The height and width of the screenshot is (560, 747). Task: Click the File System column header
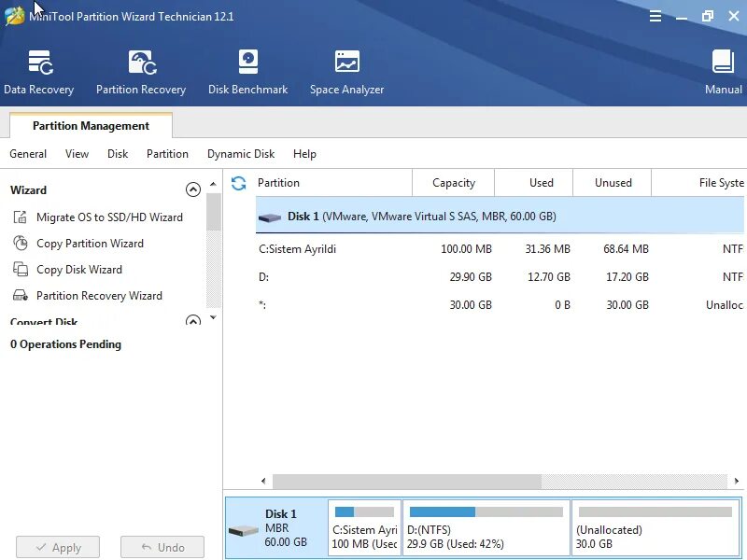[698, 183]
